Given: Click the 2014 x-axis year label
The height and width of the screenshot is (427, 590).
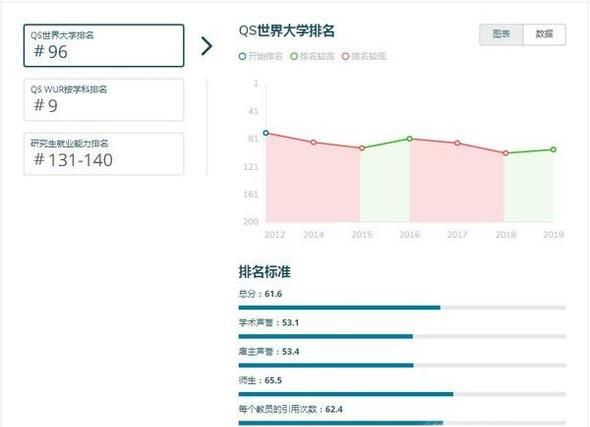Looking at the screenshot, I should pos(313,235).
